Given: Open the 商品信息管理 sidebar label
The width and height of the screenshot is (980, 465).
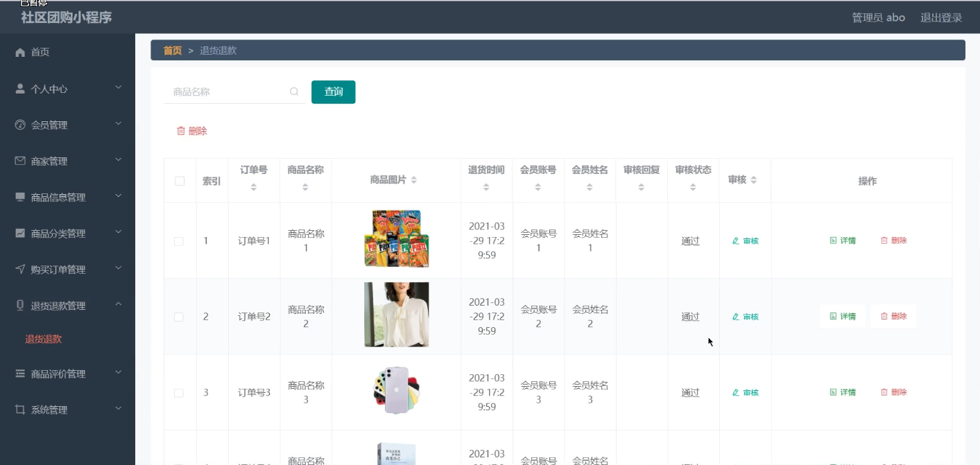Looking at the screenshot, I should [58, 198].
